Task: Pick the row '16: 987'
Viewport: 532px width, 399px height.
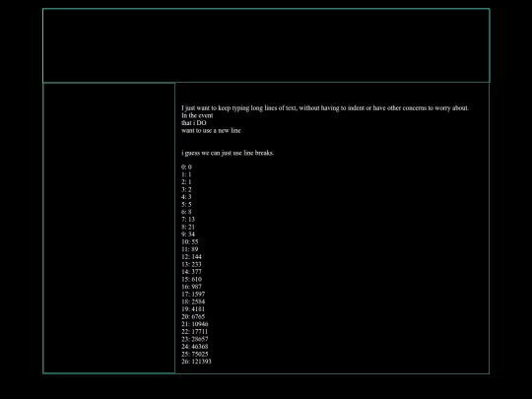Action: (x=191, y=287)
